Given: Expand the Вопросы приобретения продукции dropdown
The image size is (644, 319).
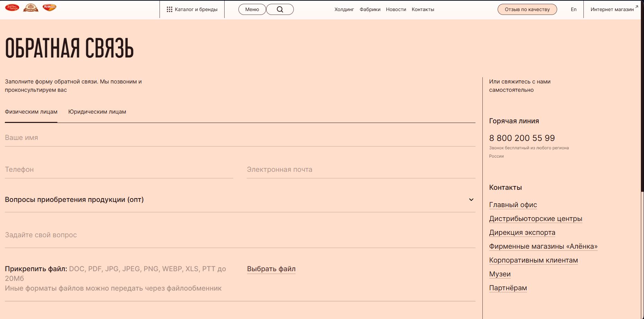Looking at the screenshot, I should coord(240,200).
